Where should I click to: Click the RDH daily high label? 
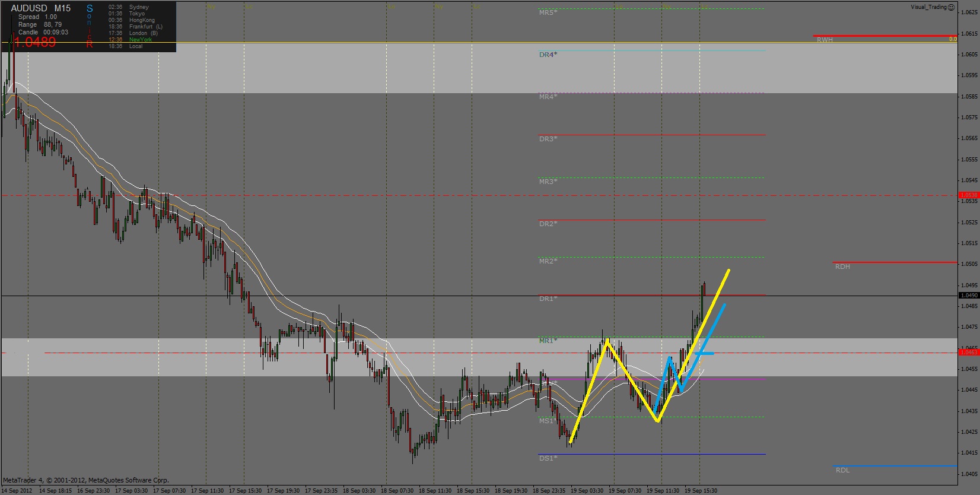[842, 266]
